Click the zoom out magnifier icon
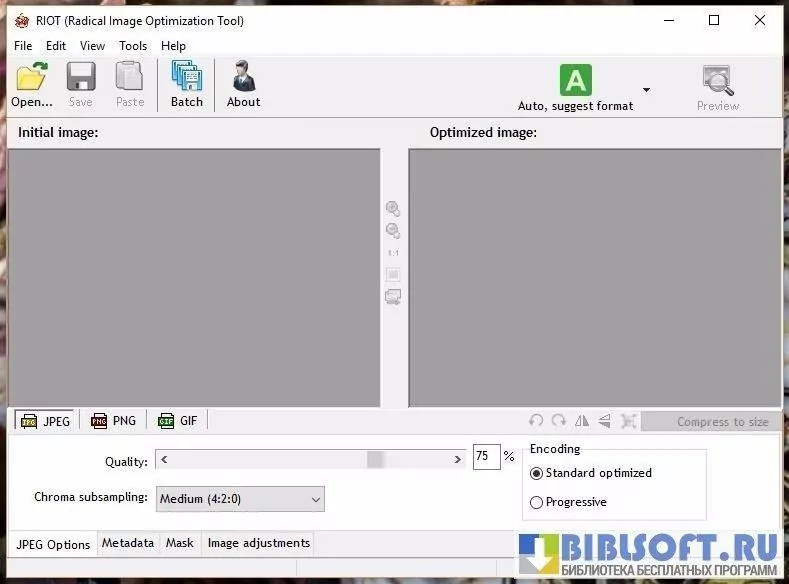789x584 pixels. 393,231
